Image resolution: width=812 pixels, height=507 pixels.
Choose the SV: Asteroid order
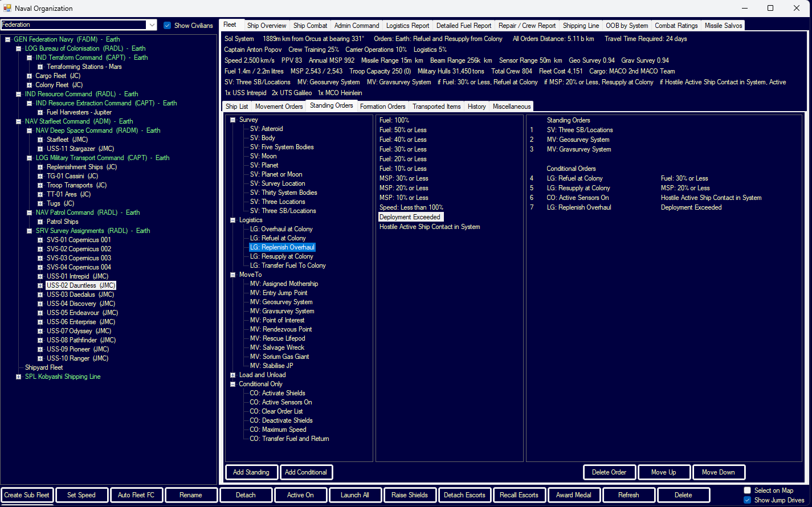266,129
